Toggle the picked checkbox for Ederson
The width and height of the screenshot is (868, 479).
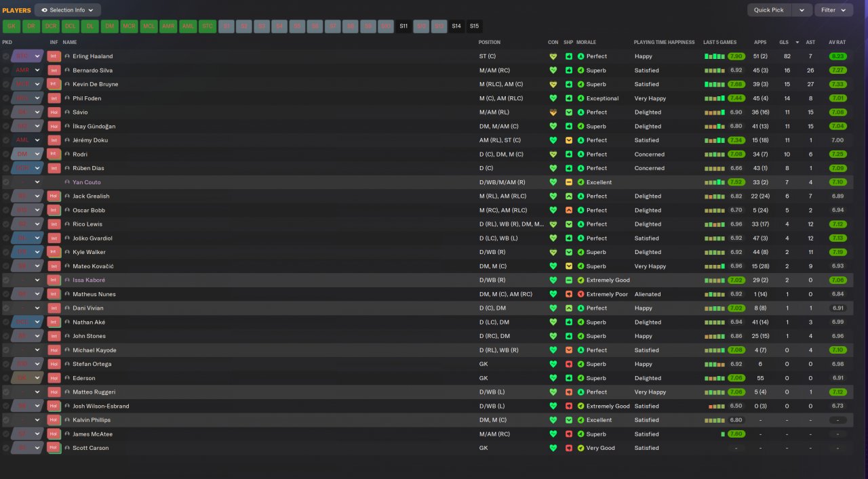click(6, 378)
